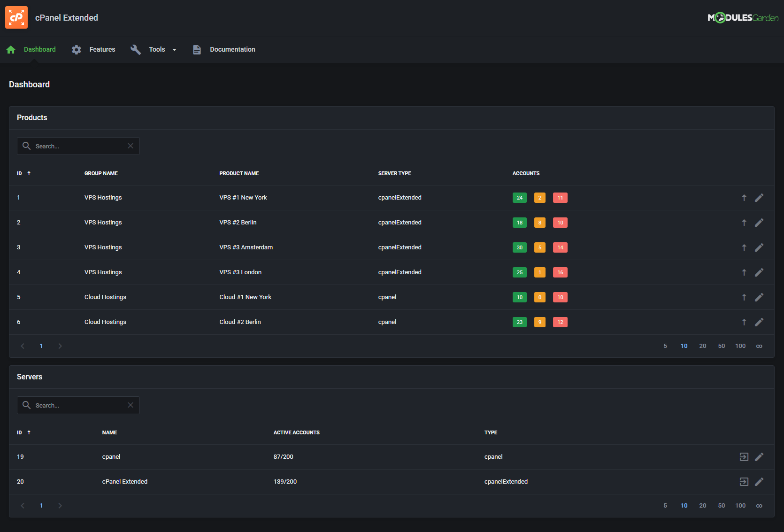Go to previous Products page
Viewport: 784px width, 532px height.
pyautogui.click(x=23, y=346)
